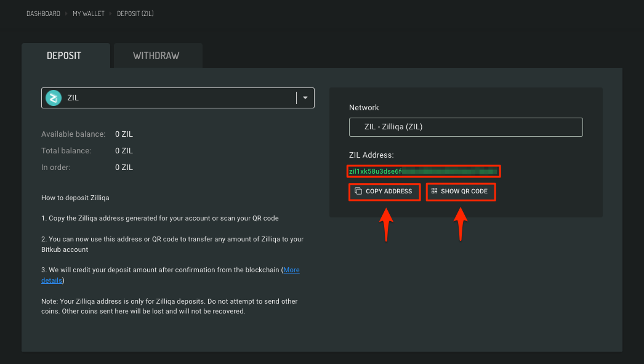Open the Network field ZIL - Zilliqa (ZIL)
Viewport: 644px width, 364px height.
[465, 127]
